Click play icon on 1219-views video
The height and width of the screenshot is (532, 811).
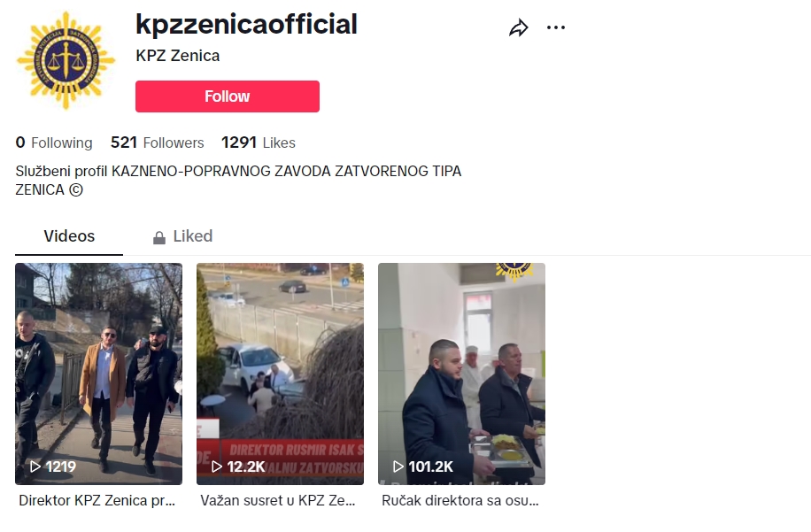[35, 466]
